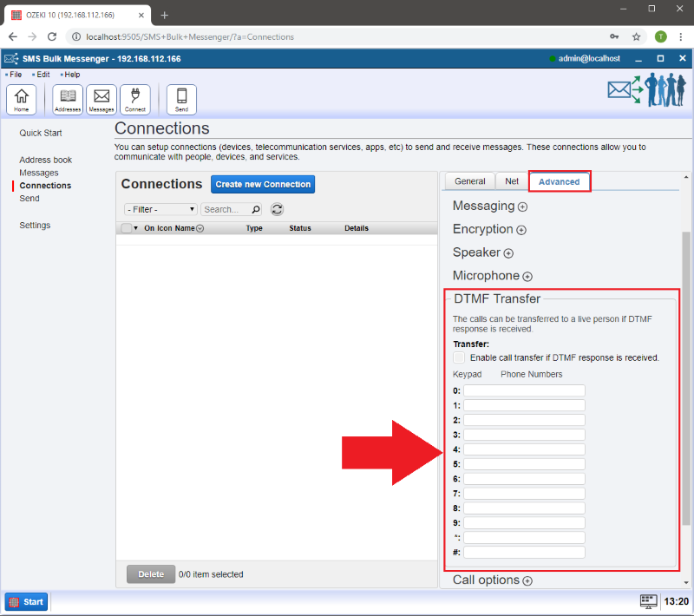This screenshot has width=694, height=616.
Task: Click the search magnifier icon
Action: [255, 209]
